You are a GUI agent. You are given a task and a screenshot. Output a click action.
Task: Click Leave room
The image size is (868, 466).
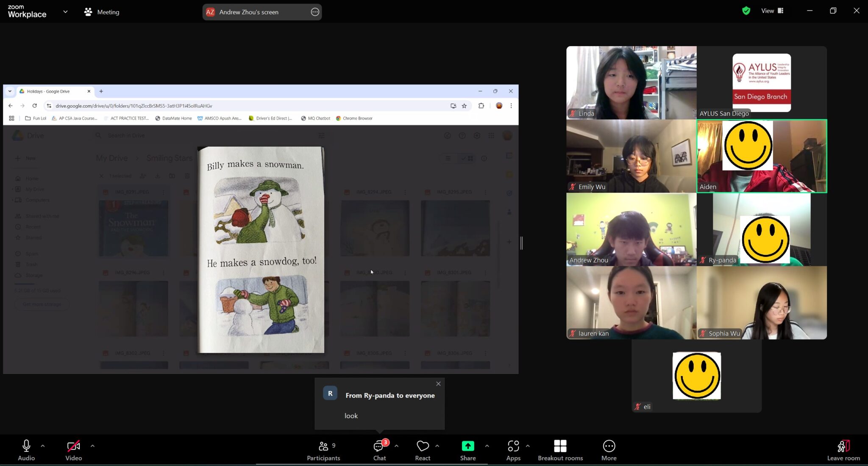[x=843, y=450]
